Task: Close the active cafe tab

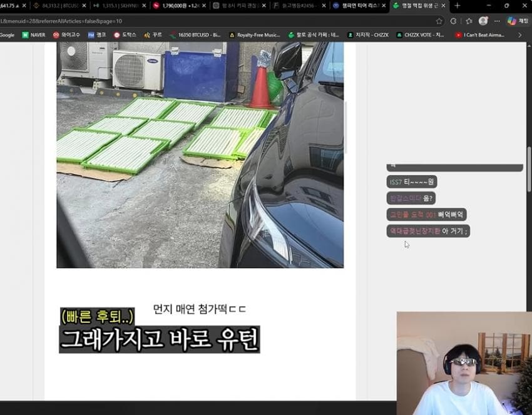Action: [x=444, y=6]
